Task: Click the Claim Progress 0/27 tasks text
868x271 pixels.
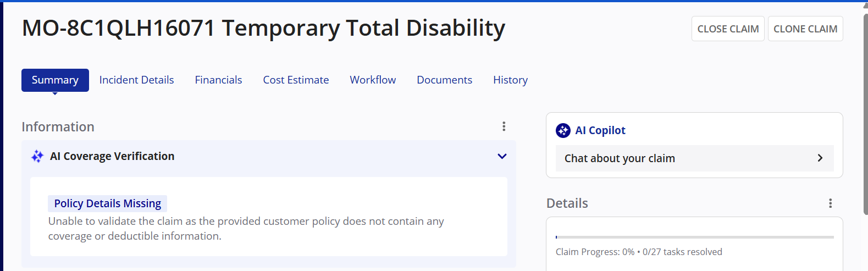Action: 639,252
